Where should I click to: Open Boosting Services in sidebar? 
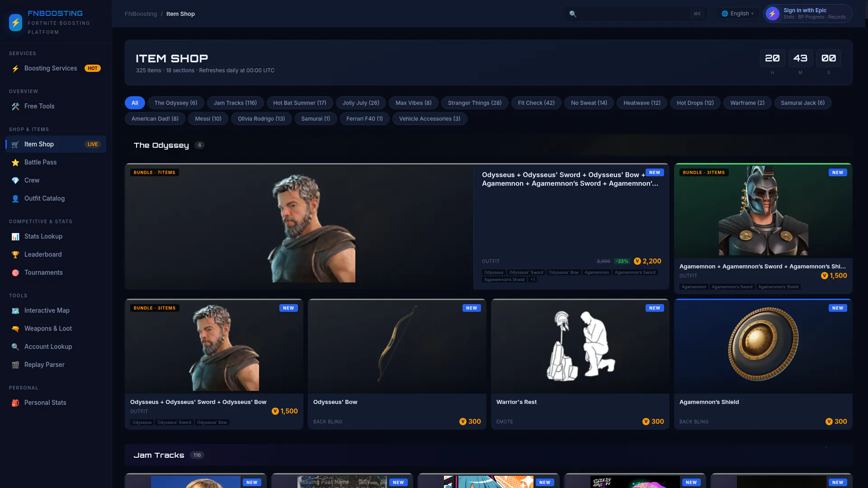(56, 69)
